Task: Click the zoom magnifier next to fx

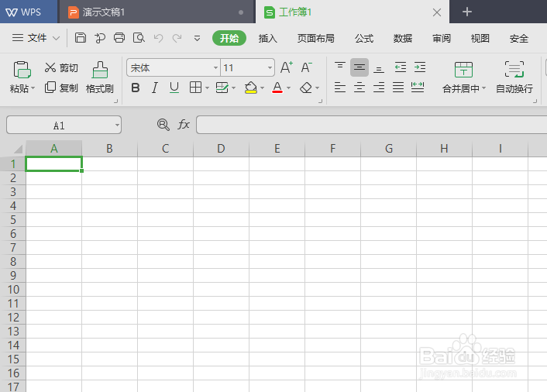Action: pos(163,125)
